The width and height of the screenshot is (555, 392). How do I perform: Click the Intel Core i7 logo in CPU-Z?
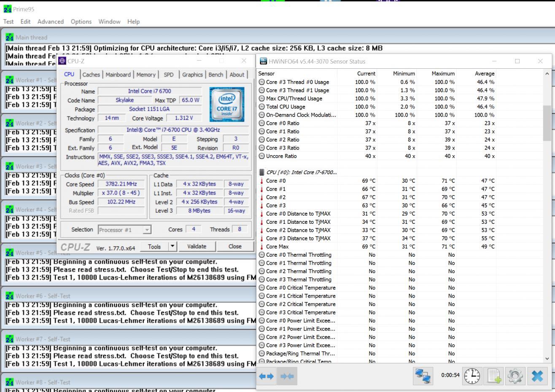coord(227,105)
